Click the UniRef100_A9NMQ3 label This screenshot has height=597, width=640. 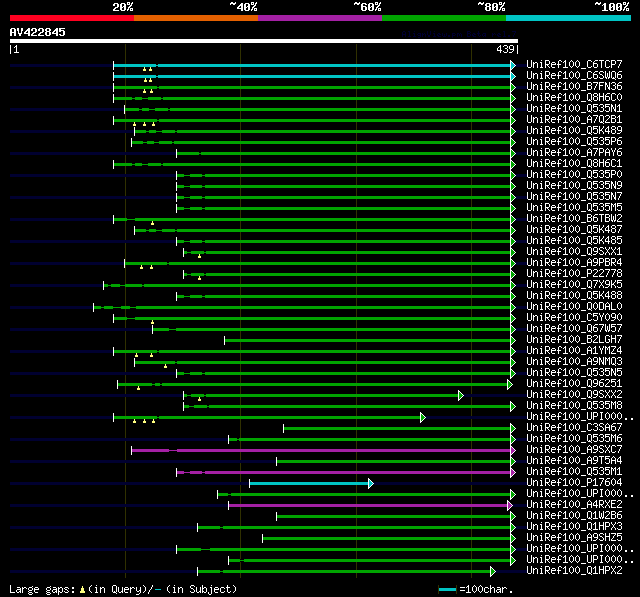point(574,362)
